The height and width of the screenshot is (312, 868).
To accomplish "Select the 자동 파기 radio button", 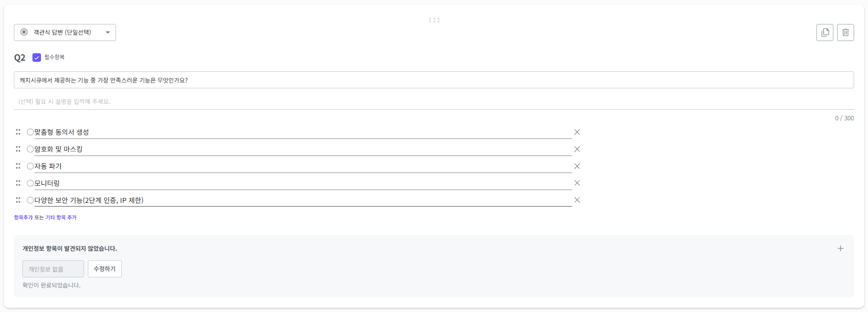I will click(x=30, y=166).
